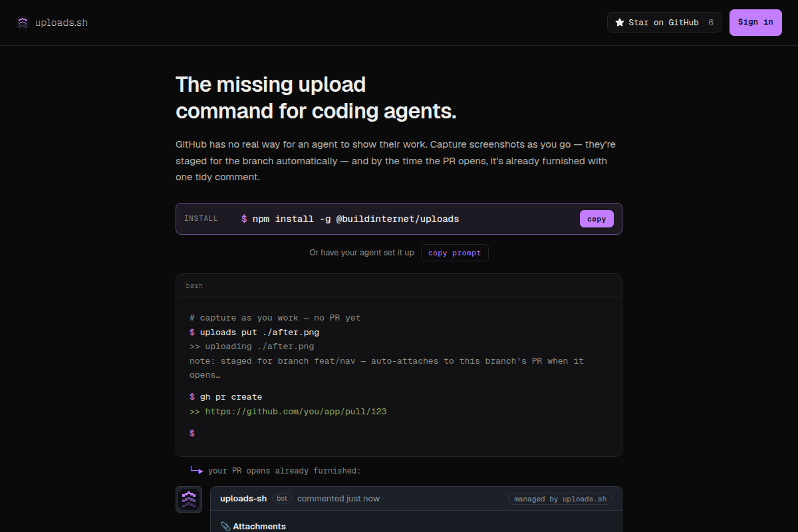Open the uploads-sh commenter name
The width and height of the screenshot is (798, 532).
[243, 499]
